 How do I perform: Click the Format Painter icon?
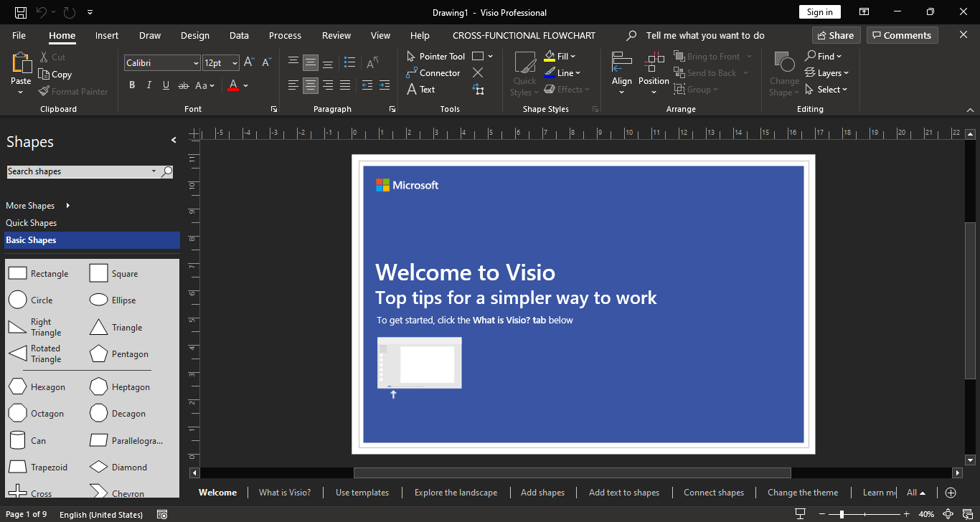[x=44, y=92]
